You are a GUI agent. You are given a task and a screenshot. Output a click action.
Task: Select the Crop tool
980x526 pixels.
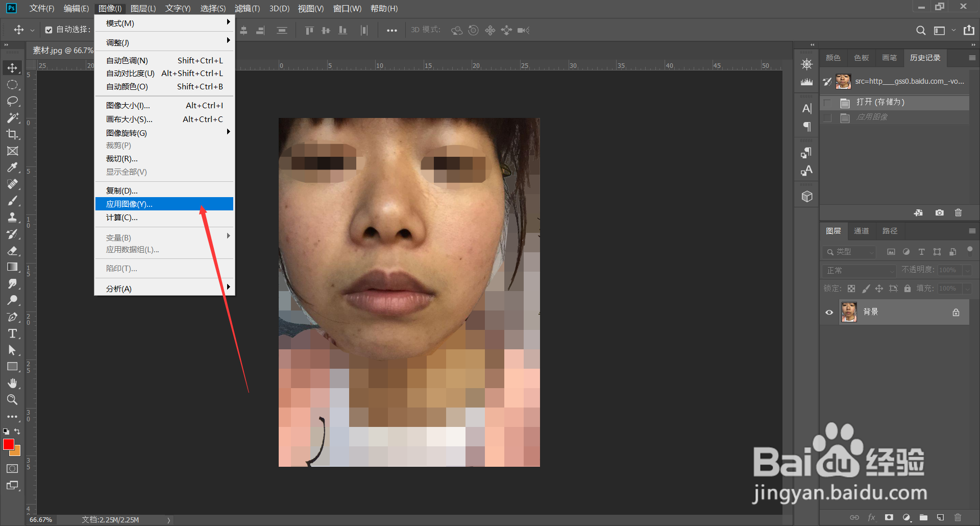[12, 134]
